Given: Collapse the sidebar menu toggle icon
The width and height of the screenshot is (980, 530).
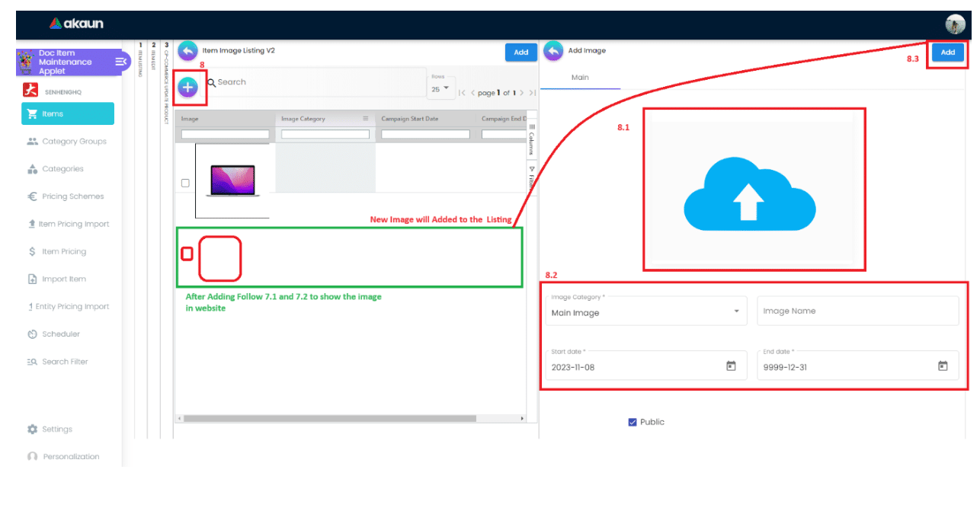Looking at the screenshot, I should coord(121,62).
